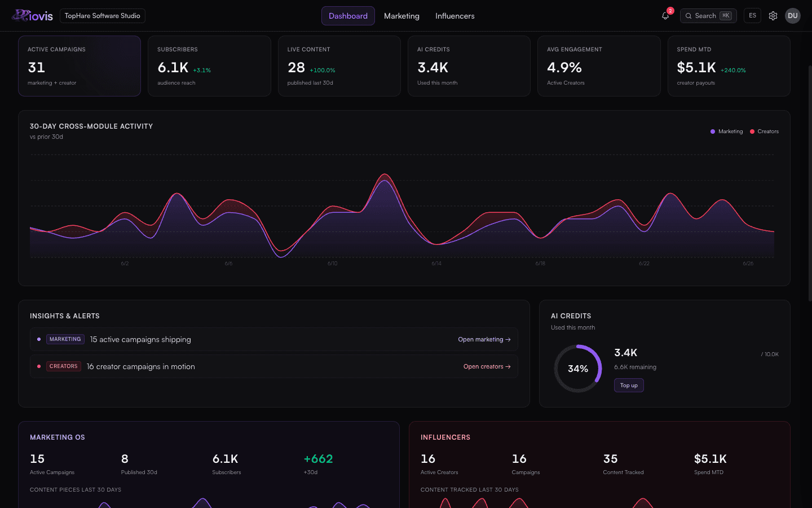Open the Subscribers card
812x508 pixels.
click(209, 66)
